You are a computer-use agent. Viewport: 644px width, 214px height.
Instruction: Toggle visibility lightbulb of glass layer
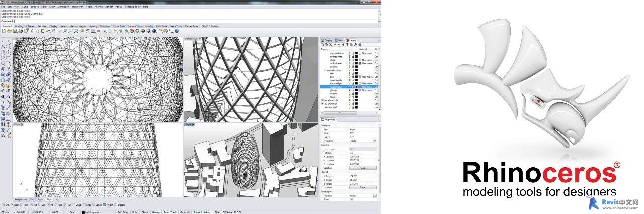coord(349,60)
